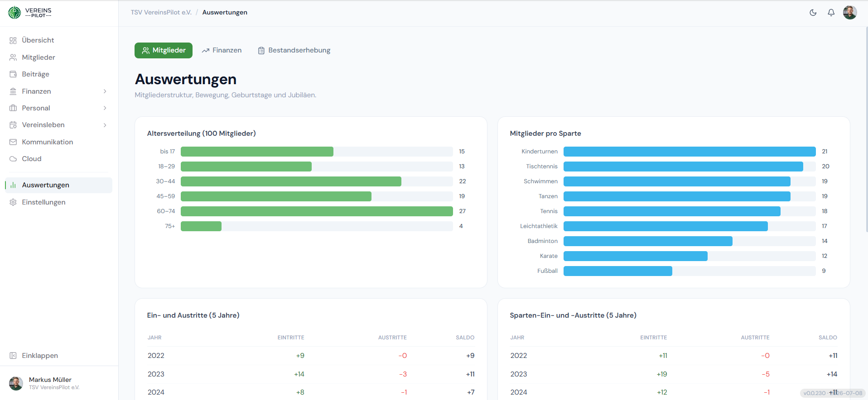The width and height of the screenshot is (868, 400).
Task: Click the Fußball label
Action: pyautogui.click(x=547, y=271)
